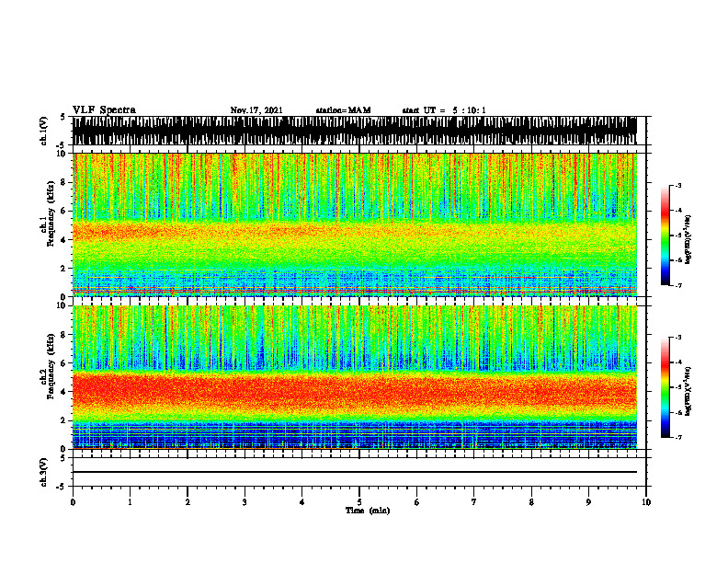Click tick label "8" on the Time axis

531,502
